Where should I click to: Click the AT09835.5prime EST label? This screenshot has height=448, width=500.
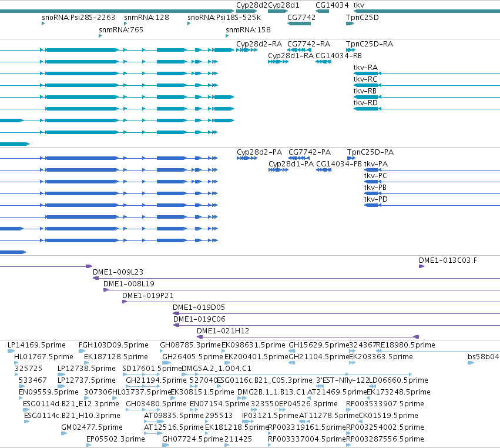pyautogui.click(x=174, y=416)
